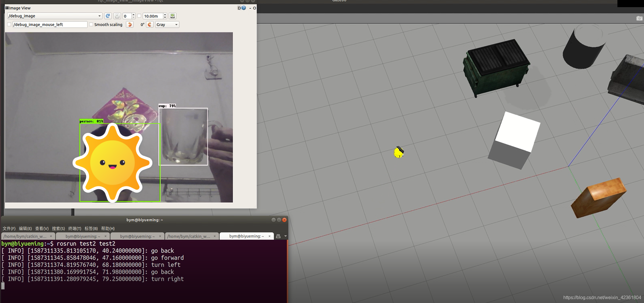The height and width of the screenshot is (303, 644).
Task: Click the 'turn right' log line
Action: point(93,279)
